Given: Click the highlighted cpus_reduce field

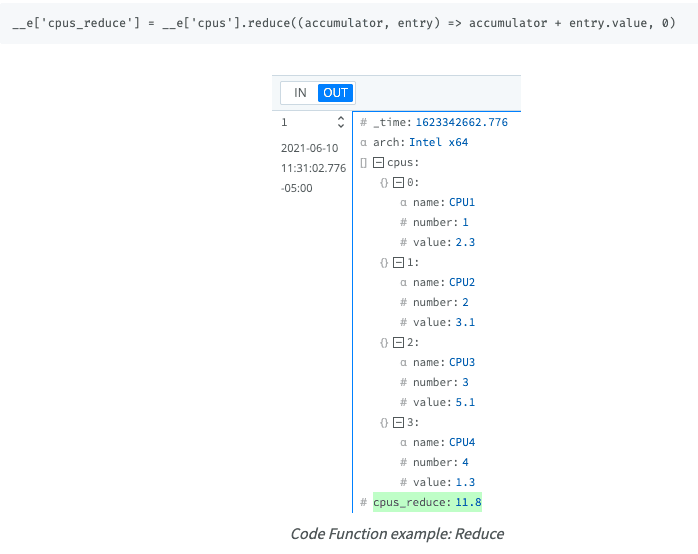Looking at the screenshot, I should (x=427, y=502).
